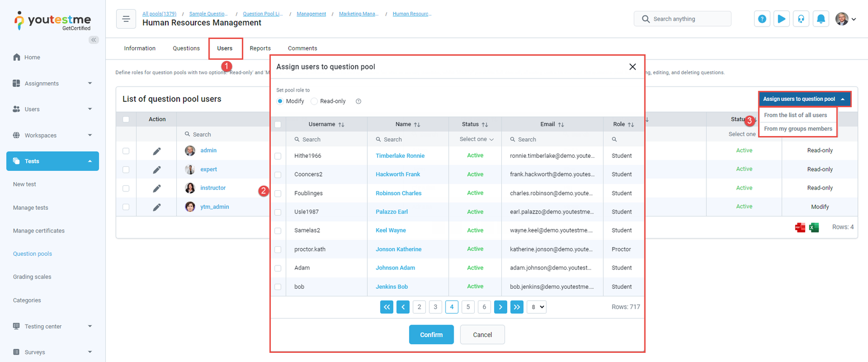Screen dimensions: 868x362
Task: Check the box for user Hithe1966
Action: point(278,156)
